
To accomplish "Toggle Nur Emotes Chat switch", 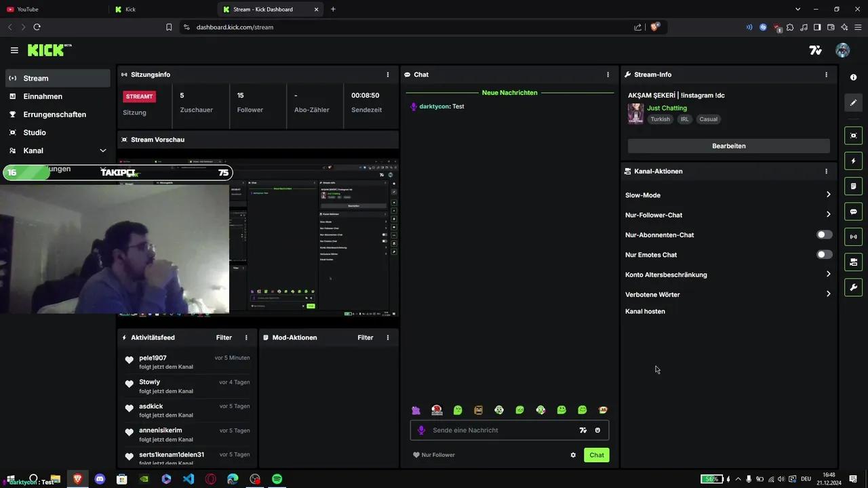I will pyautogui.click(x=824, y=255).
